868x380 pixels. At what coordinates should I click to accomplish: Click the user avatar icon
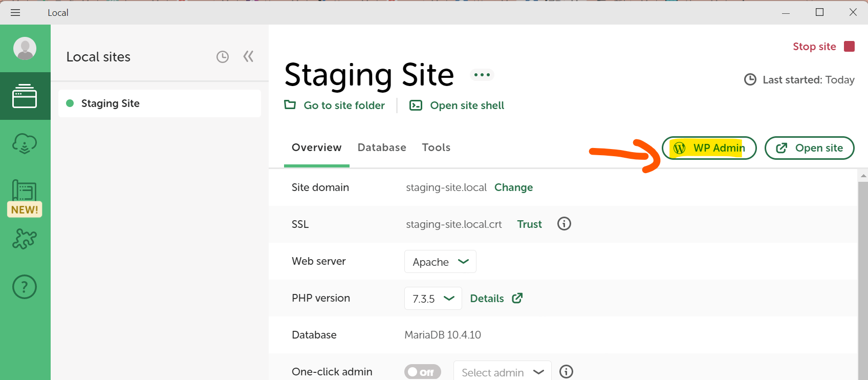[x=25, y=49]
